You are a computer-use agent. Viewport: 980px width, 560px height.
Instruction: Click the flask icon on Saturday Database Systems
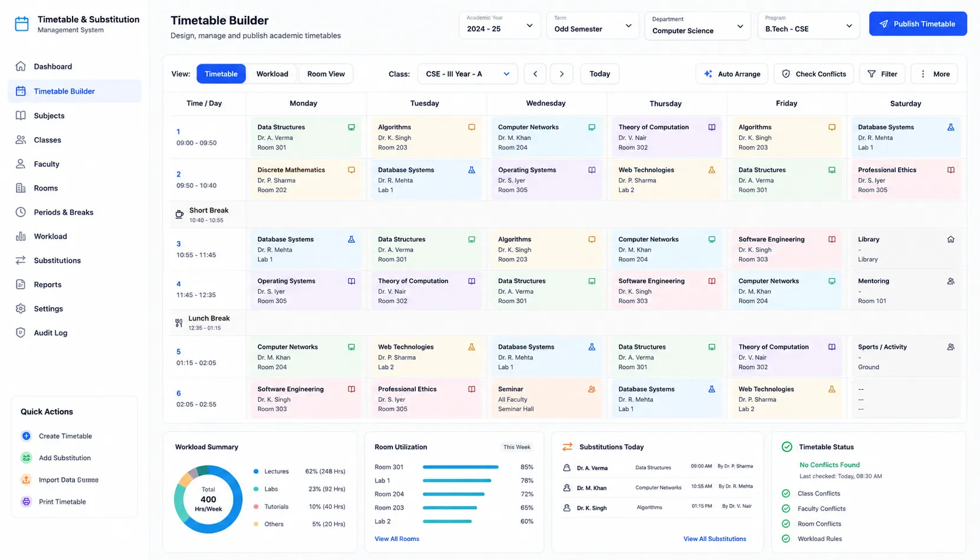(950, 127)
